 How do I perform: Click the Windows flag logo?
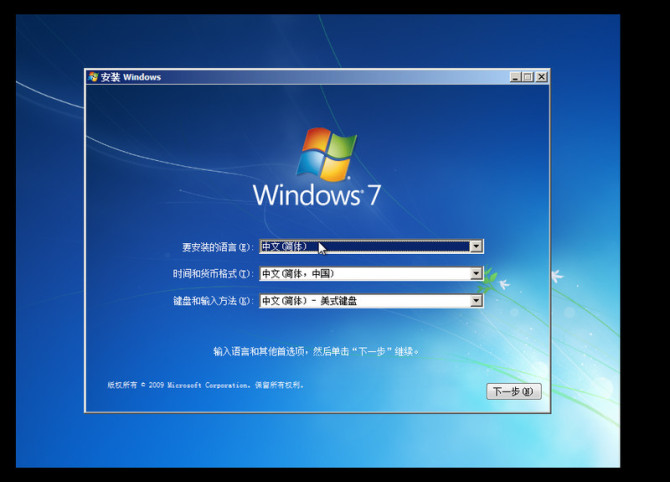[x=327, y=153]
